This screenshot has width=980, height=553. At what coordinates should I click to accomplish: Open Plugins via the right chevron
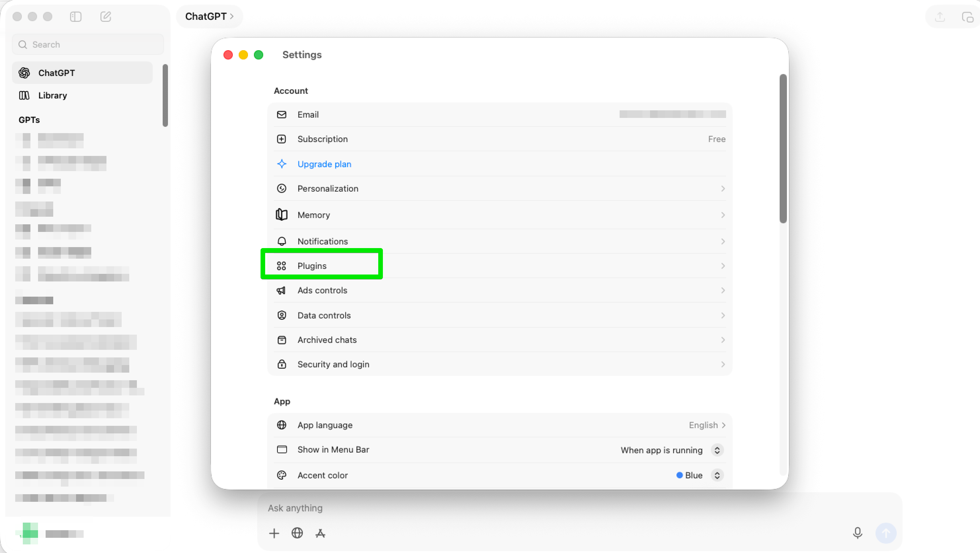coord(723,266)
